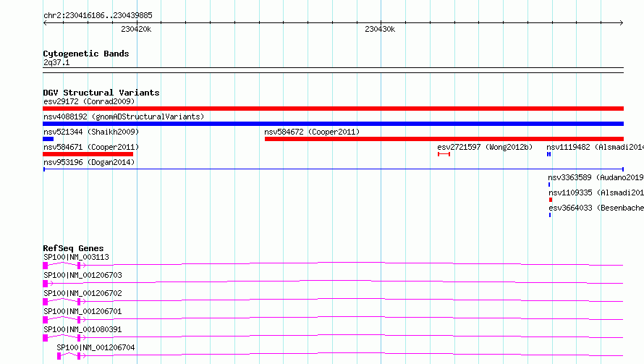
Task: Click the SP100|NM_003113 transcript label
Action: coord(77,257)
